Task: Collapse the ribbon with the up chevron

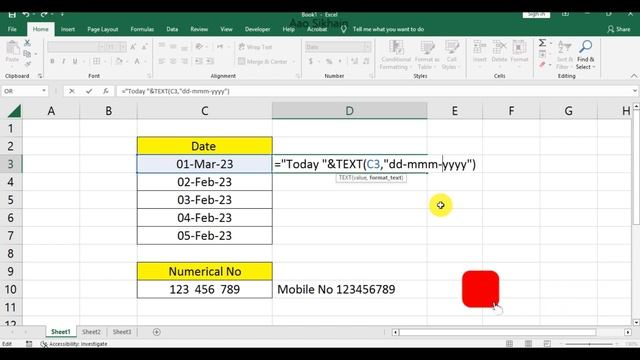Action: (x=633, y=76)
